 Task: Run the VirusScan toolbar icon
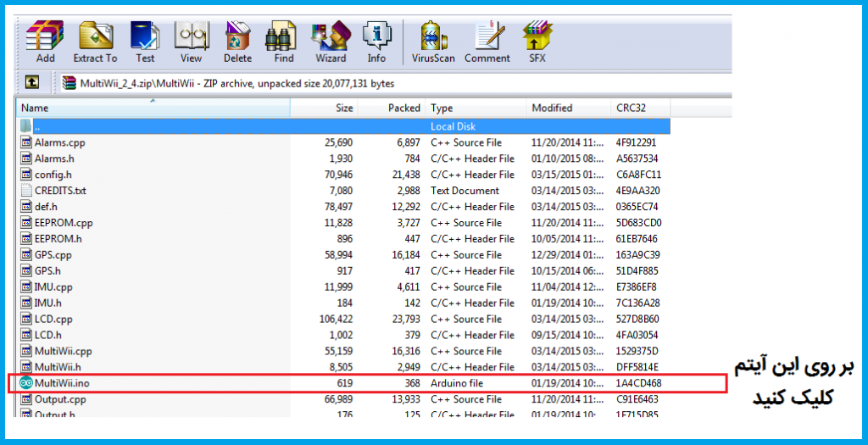tap(433, 36)
